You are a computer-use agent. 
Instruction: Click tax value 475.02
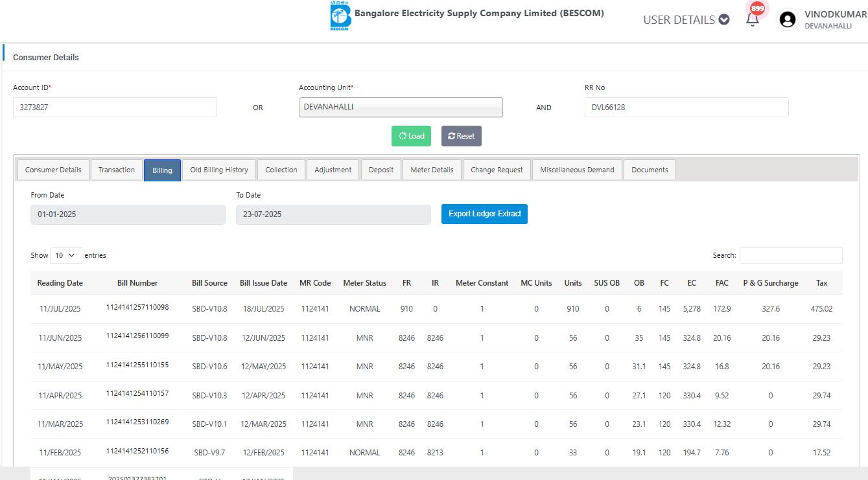click(821, 309)
